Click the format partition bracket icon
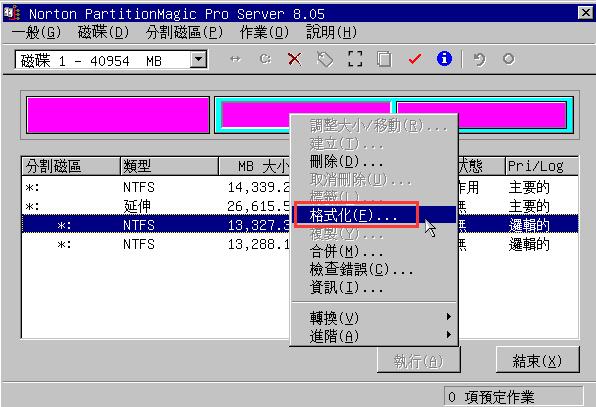This screenshot has width=596, height=407. pos(355,59)
